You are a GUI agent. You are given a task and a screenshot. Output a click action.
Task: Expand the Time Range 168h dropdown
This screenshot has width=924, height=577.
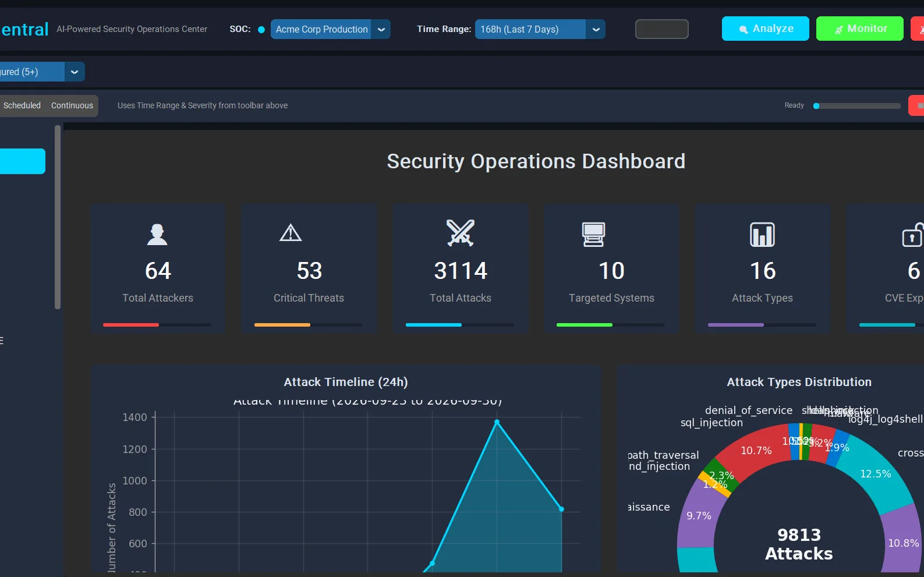(540, 29)
